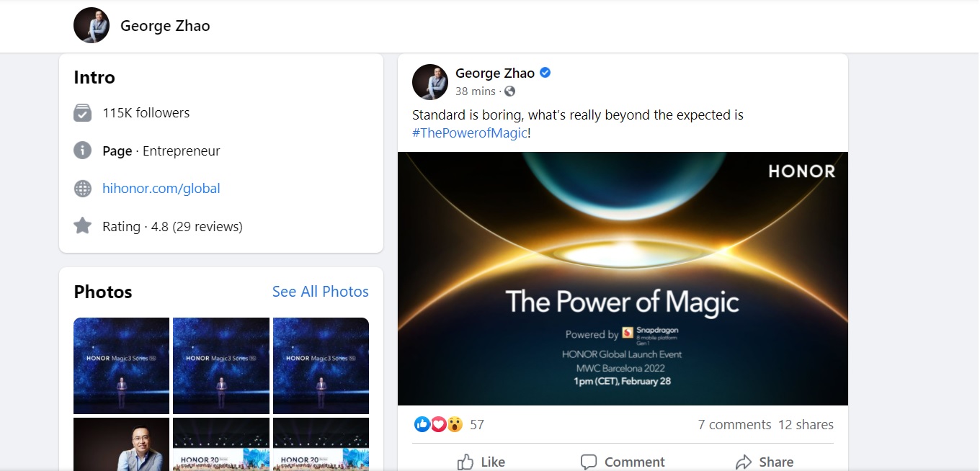Click the Share arrow icon
980x471 pixels.
coord(744,462)
